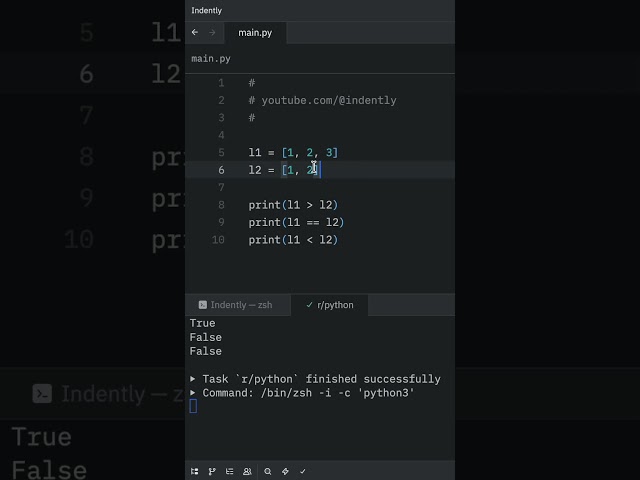Click the checkmark icon on r/python tab
The height and width of the screenshot is (480, 640).
309,305
